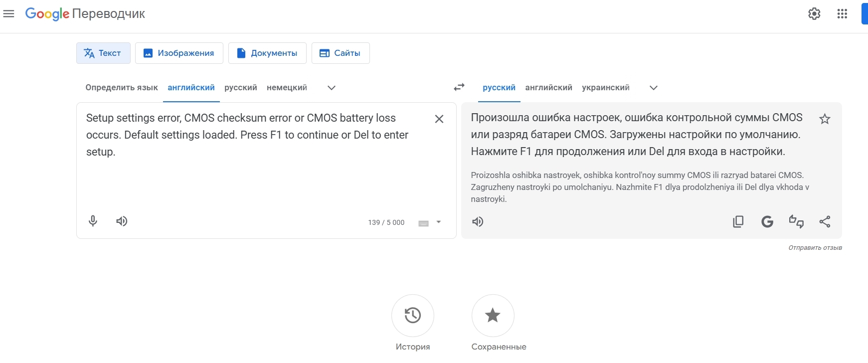Swap source and target languages
The width and height of the screenshot is (868, 363).
click(459, 87)
